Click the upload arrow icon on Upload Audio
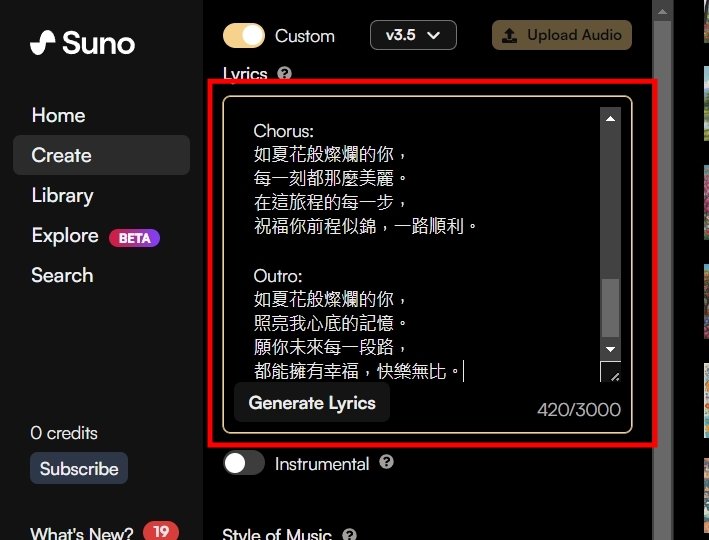The image size is (709, 540). pos(510,35)
